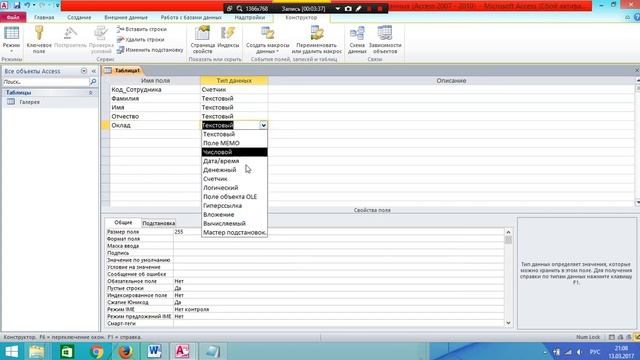Open Зависимости объектов dependencies
This screenshot has height=360, width=640.
385,40
